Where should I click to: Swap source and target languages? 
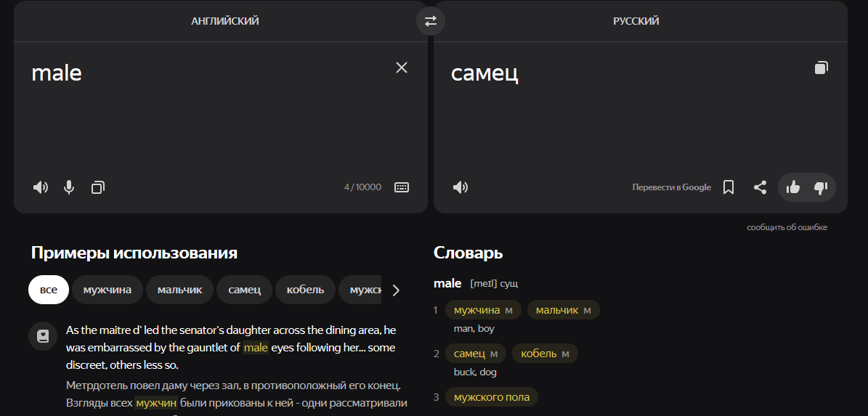point(431,21)
